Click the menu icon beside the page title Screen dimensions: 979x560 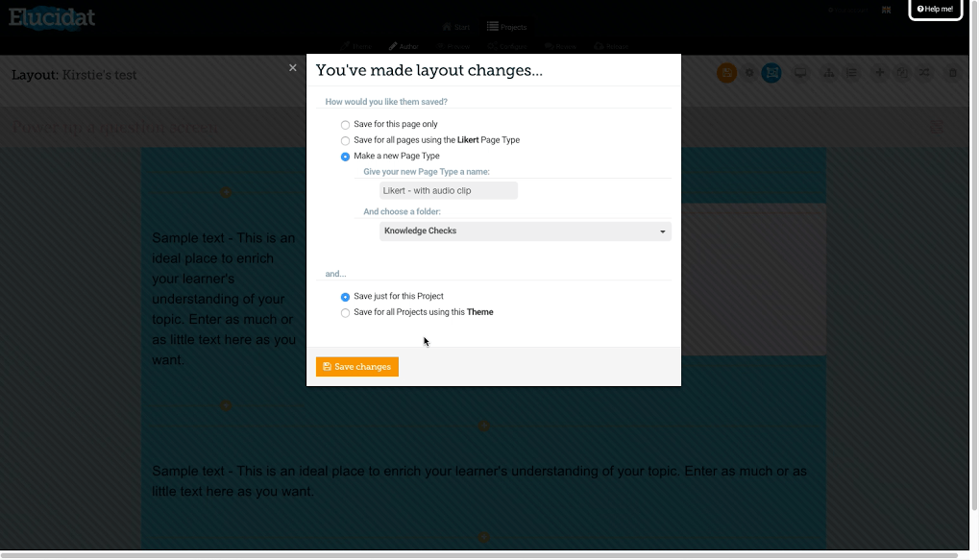point(937,128)
